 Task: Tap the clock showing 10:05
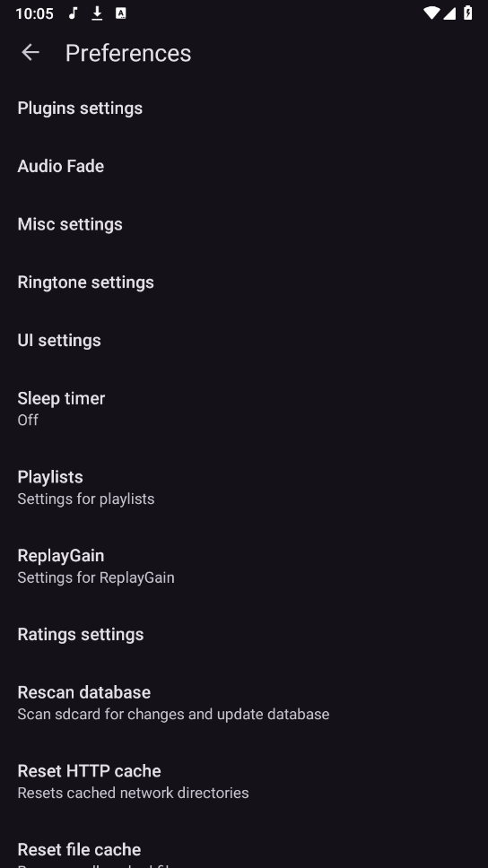tap(34, 13)
